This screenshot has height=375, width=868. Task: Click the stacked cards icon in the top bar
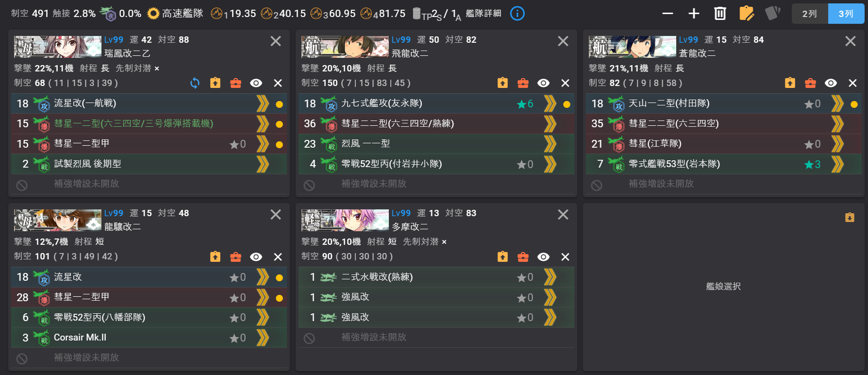click(x=772, y=13)
